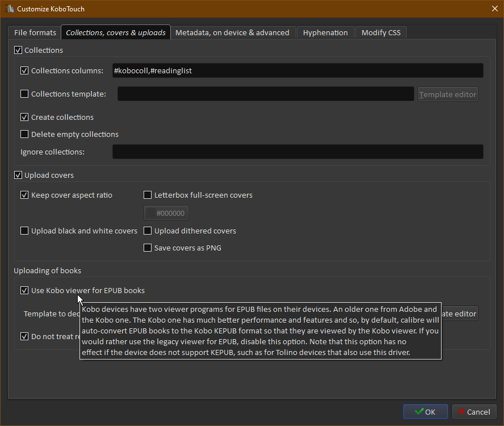
Task: Click the partially hidden template editor button
Action: click(460, 314)
